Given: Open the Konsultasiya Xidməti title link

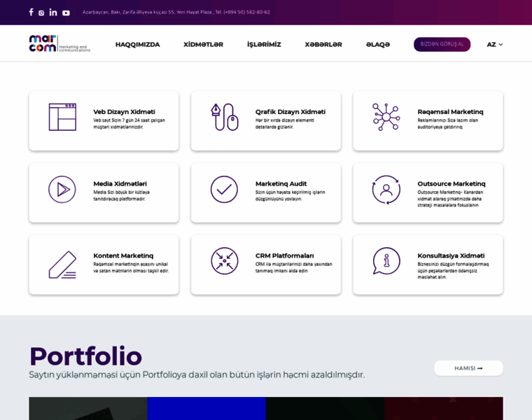Looking at the screenshot, I should point(451,255).
